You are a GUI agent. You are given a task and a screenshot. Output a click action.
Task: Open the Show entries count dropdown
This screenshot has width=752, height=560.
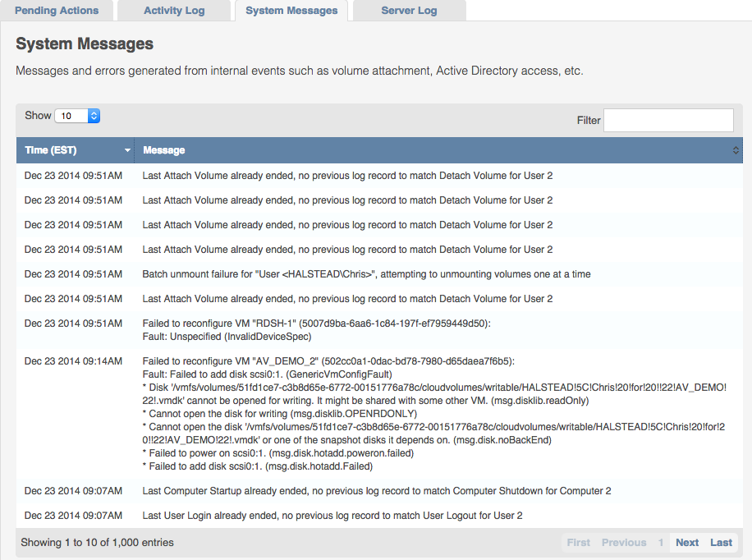tap(77, 116)
